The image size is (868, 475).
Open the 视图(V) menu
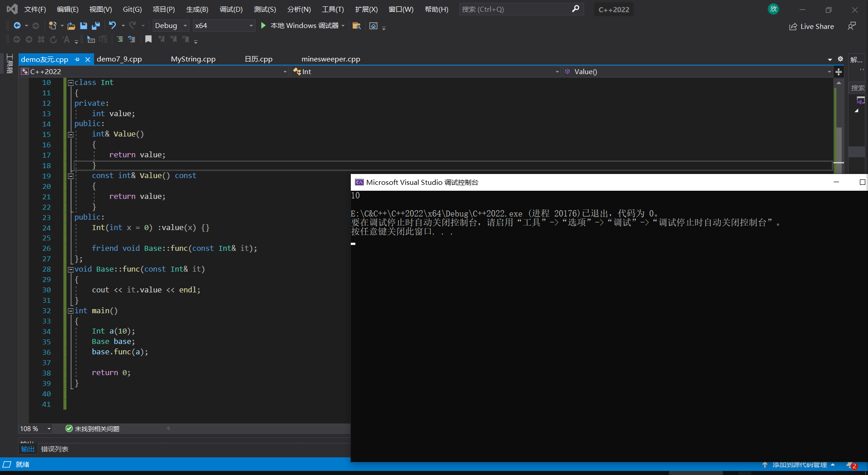coord(100,9)
